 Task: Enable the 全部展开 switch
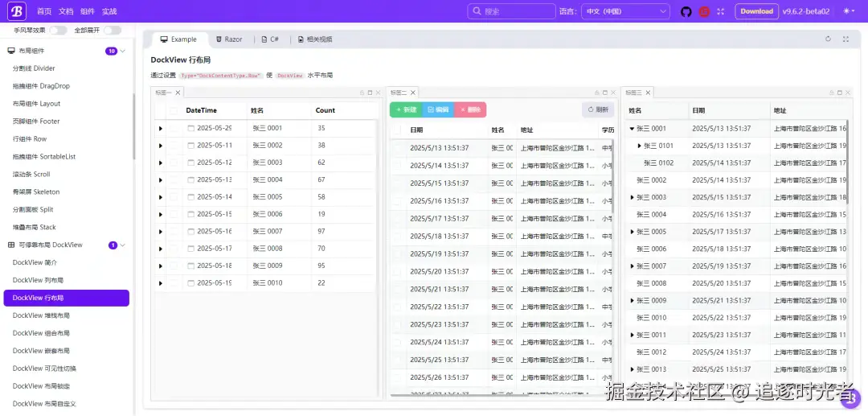click(113, 31)
